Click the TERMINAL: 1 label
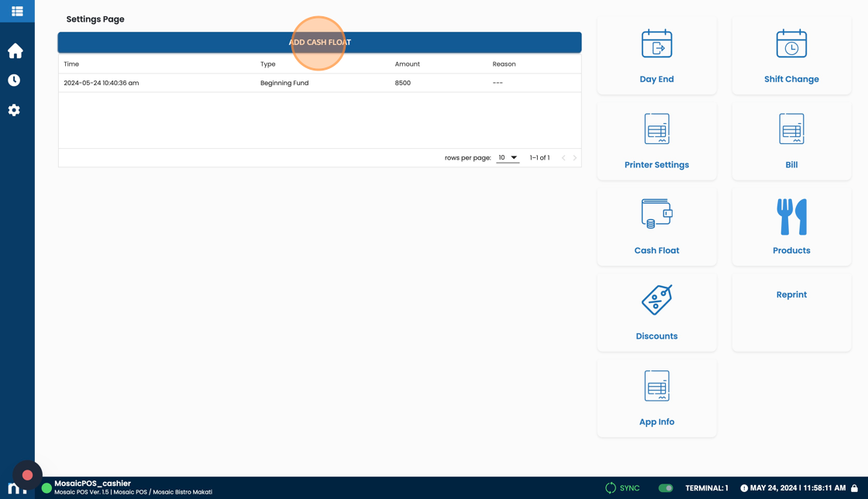Image resolution: width=868 pixels, height=499 pixels. pos(706,488)
